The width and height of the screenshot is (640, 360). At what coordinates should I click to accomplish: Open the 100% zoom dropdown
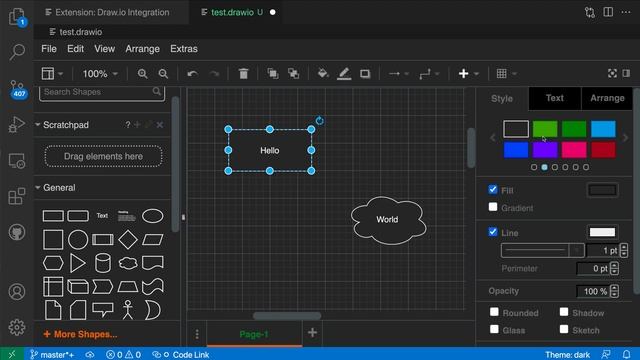[x=100, y=74]
